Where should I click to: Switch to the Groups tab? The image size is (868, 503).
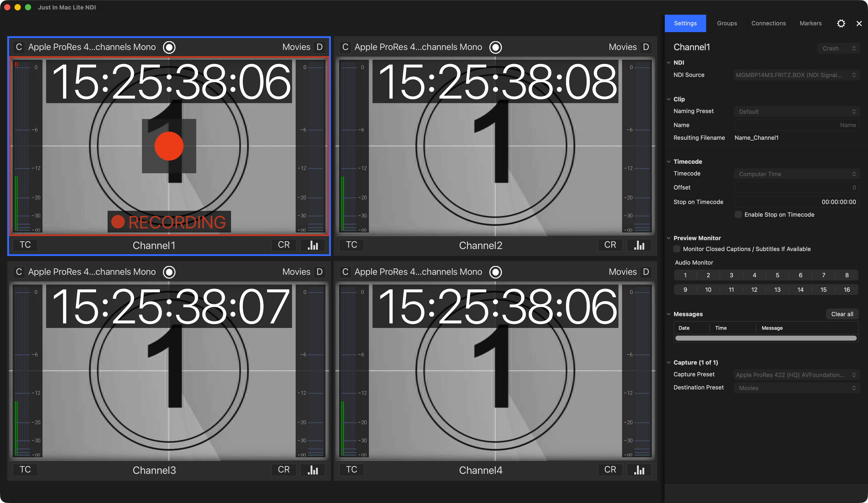click(727, 24)
